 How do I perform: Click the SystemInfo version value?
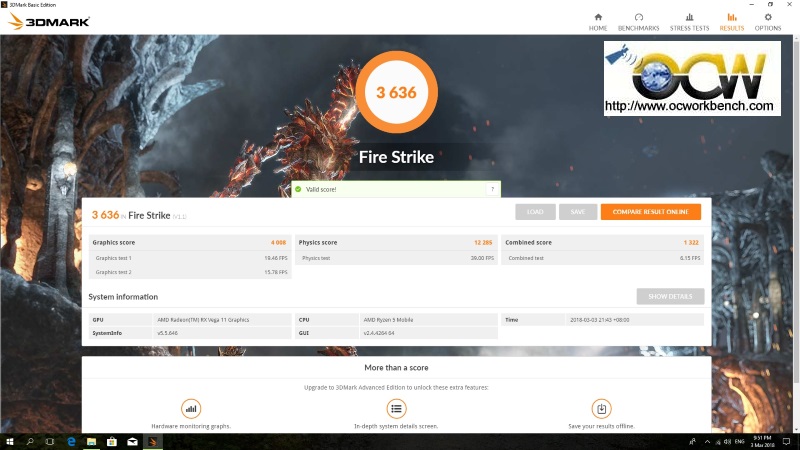coord(167,333)
